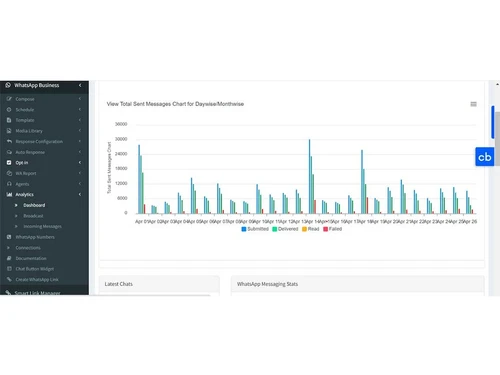500x375 pixels.
Task: Toggle the Failed series in chart legend
Action: click(333, 229)
